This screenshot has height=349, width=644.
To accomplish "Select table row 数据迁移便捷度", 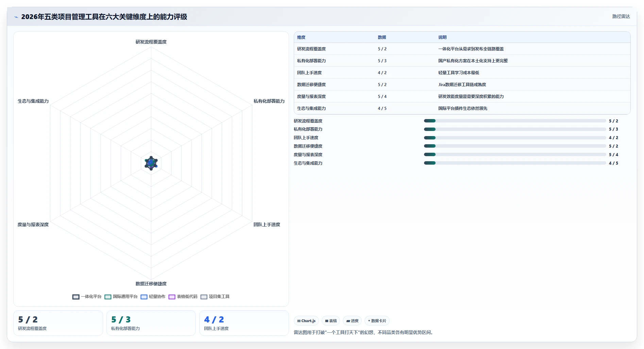I will click(x=462, y=85).
